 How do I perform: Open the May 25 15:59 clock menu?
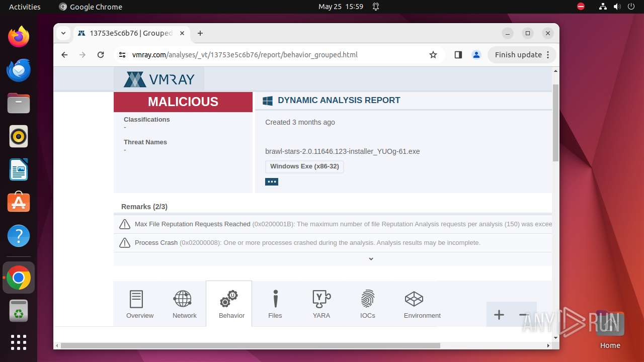[341, 7]
